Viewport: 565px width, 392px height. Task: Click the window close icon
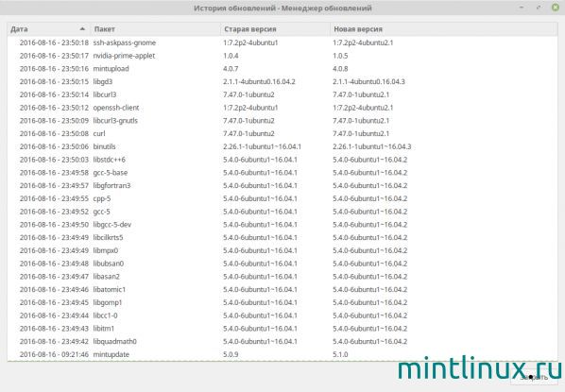coord(556,8)
